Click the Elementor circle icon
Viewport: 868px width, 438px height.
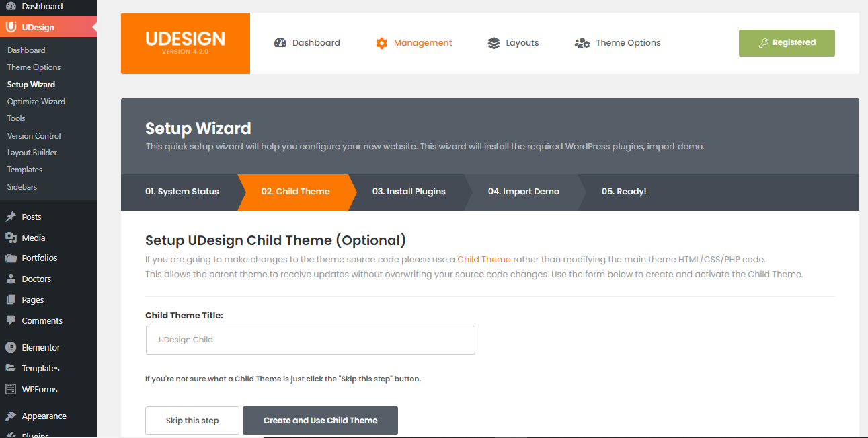click(11, 347)
